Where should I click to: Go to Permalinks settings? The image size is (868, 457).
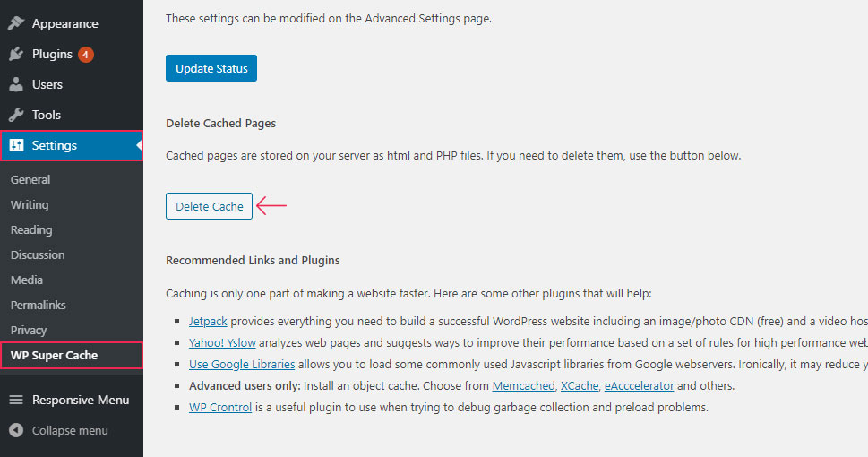pyautogui.click(x=38, y=305)
